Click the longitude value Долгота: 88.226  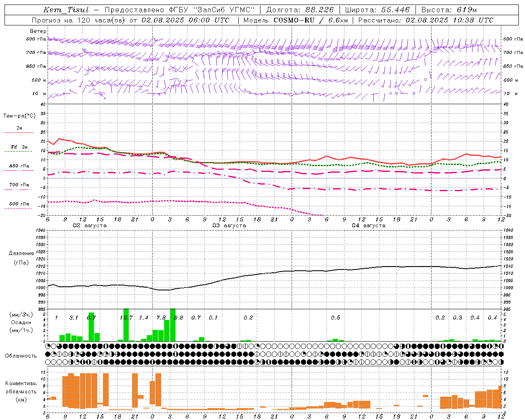[x=300, y=10]
